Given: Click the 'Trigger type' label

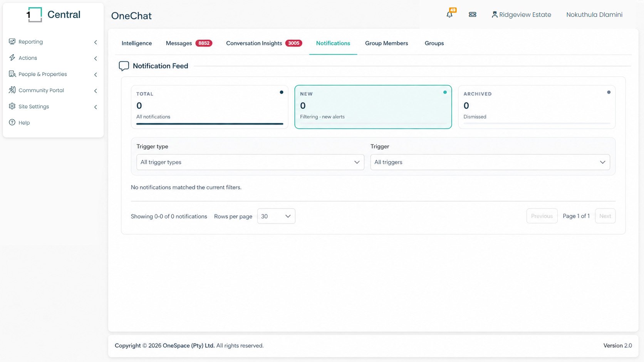Looking at the screenshot, I should pos(152,147).
